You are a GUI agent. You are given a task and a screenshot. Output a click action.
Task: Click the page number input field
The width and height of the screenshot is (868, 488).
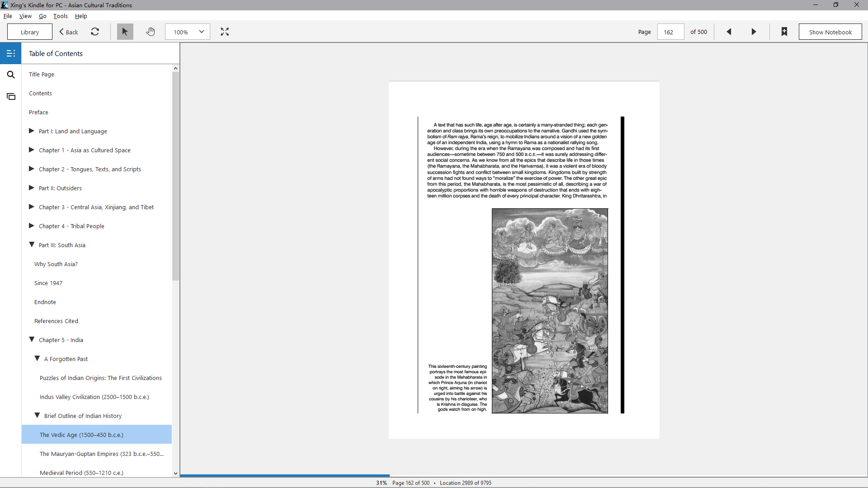click(670, 32)
